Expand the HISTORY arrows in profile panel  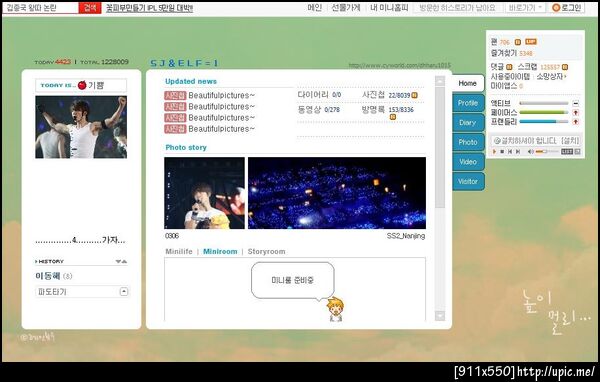click(x=121, y=261)
